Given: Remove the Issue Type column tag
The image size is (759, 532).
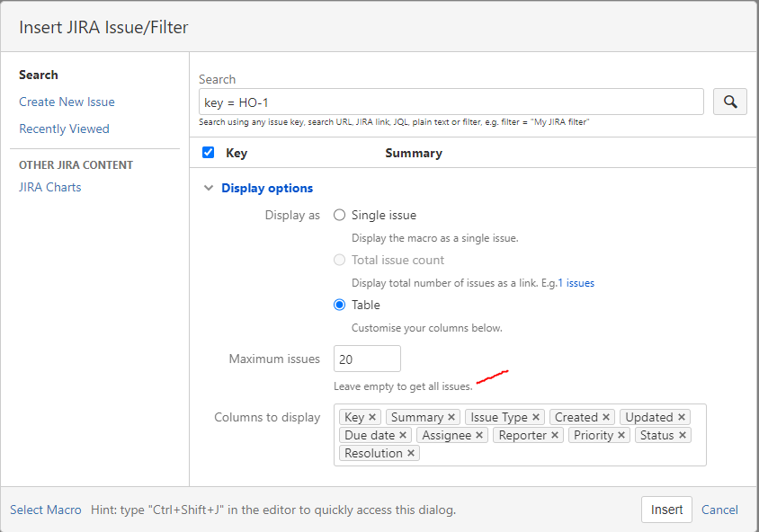Looking at the screenshot, I should (x=536, y=417).
